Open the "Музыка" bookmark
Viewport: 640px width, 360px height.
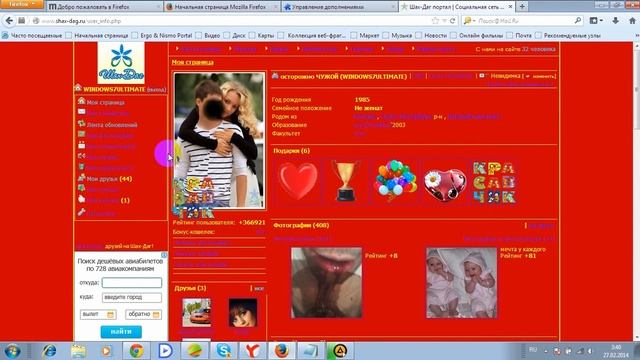(398, 36)
